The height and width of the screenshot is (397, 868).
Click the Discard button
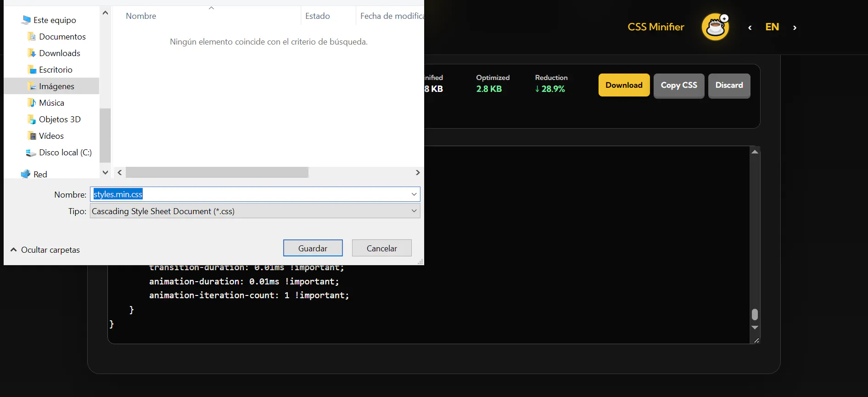tap(729, 85)
